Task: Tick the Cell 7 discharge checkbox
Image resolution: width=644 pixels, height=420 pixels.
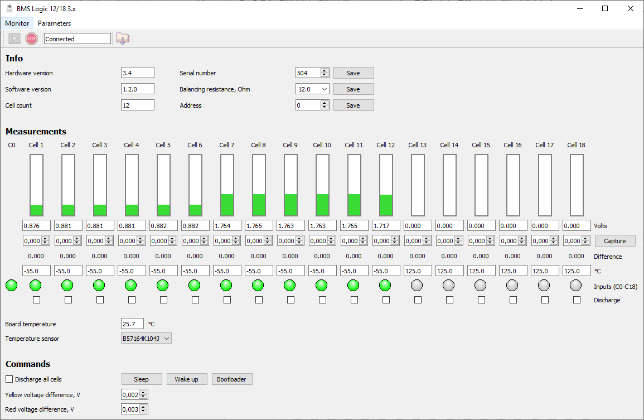Action: 227,300
